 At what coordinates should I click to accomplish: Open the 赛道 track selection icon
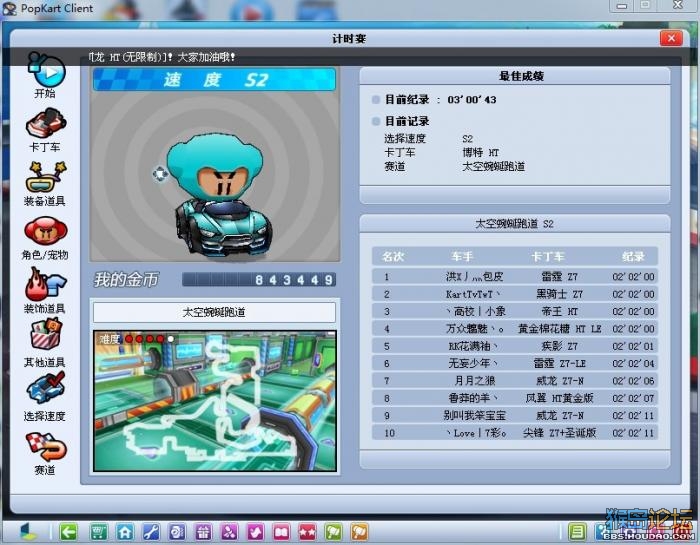[x=46, y=446]
